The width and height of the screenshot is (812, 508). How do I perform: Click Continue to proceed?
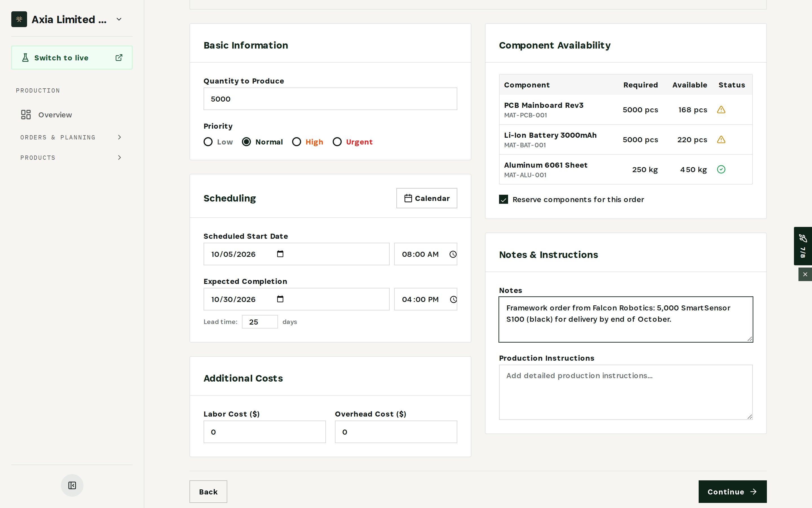732,492
